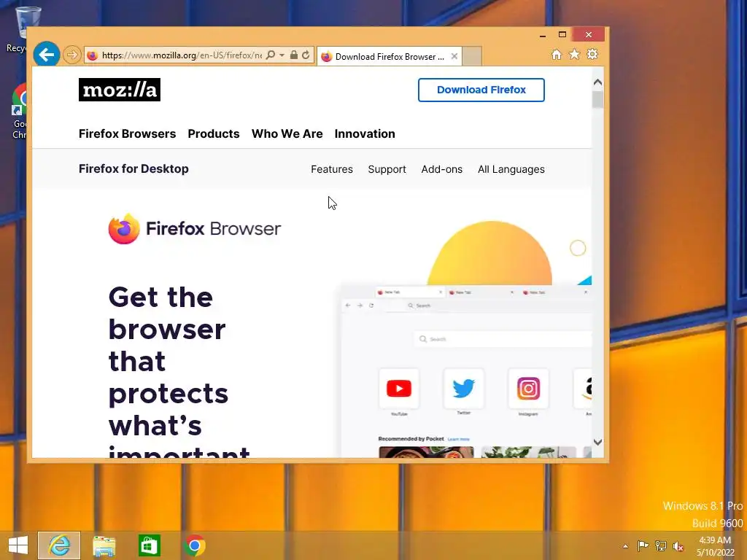747x560 pixels.
Task: Open IE tools gear menu
Action: tap(592, 54)
